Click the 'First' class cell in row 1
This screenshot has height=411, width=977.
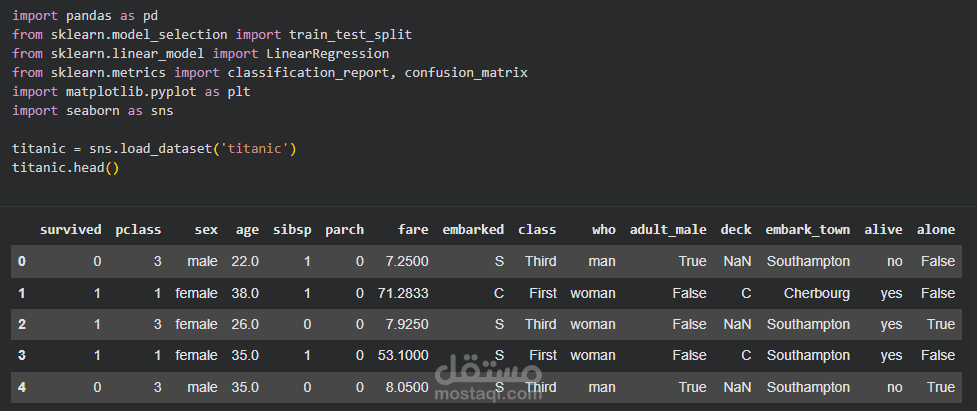point(543,293)
